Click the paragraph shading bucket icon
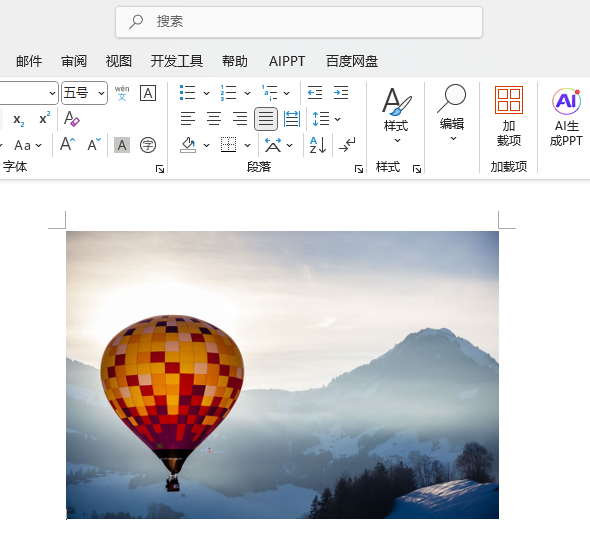Viewport: 590px width, 555px height. (x=188, y=145)
